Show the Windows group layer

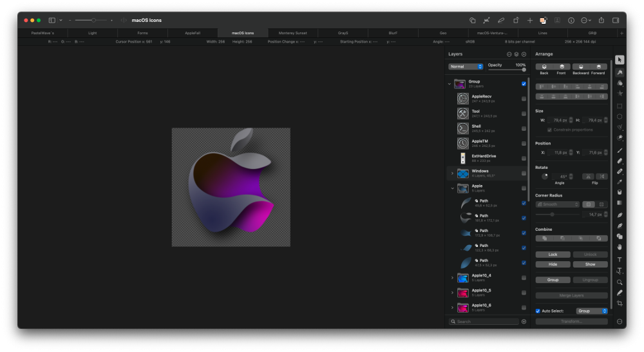[524, 173]
